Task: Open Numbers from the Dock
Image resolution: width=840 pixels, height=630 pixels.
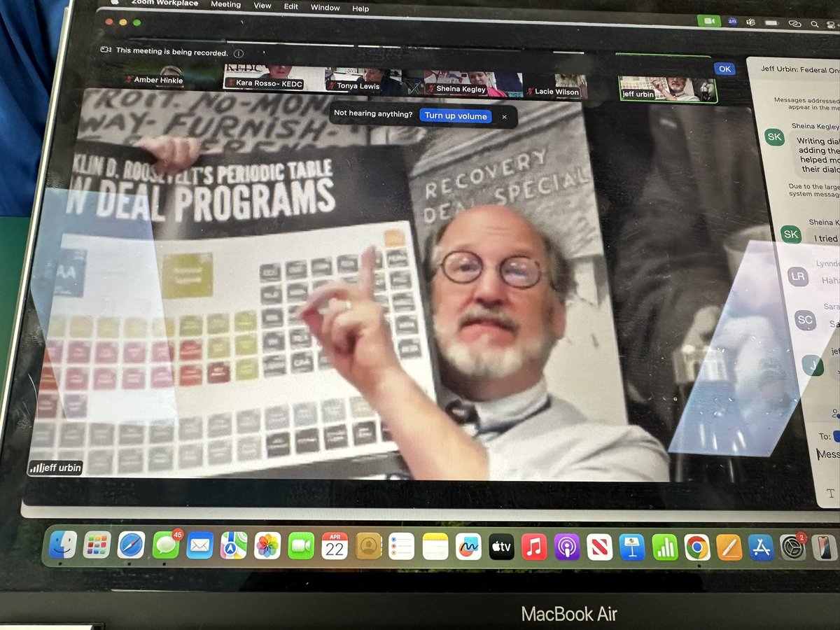Action: pyautogui.click(x=665, y=547)
